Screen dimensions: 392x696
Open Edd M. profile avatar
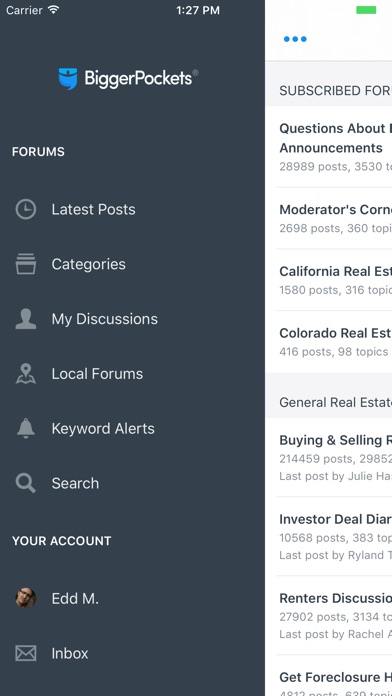[x=26, y=598]
